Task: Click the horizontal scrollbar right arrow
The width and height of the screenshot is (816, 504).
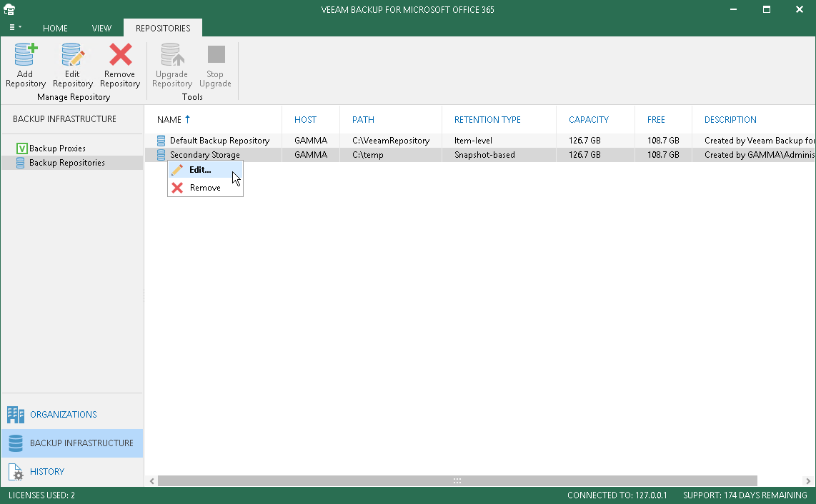Action: (807, 481)
